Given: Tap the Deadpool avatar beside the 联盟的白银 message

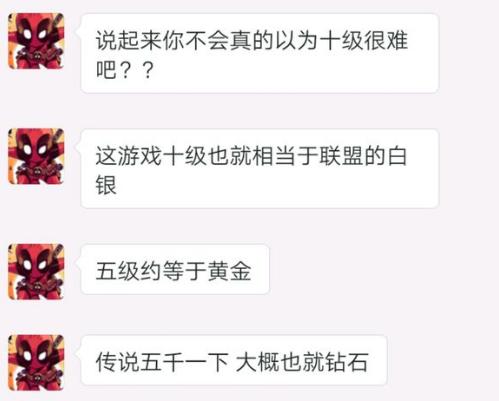Looking at the screenshot, I should (36, 156).
